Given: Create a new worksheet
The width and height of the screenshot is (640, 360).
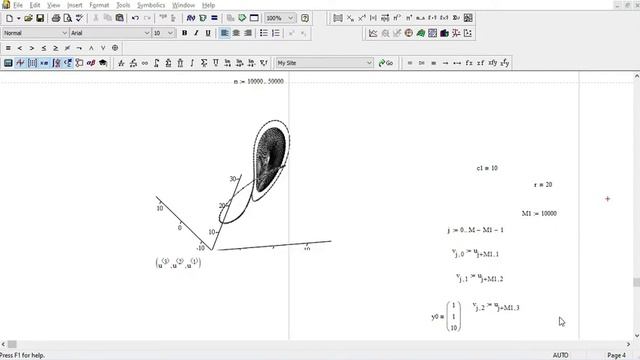Looking at the screenshot, I should [9, 18].
